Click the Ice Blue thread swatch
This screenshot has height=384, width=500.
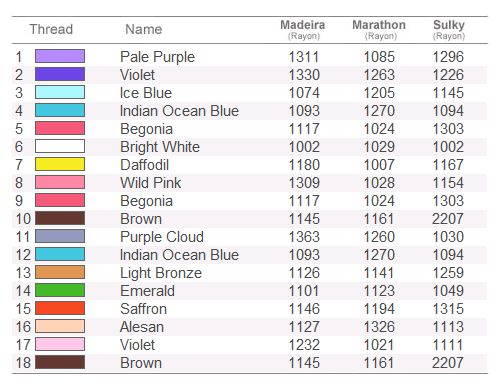(60, 92)
